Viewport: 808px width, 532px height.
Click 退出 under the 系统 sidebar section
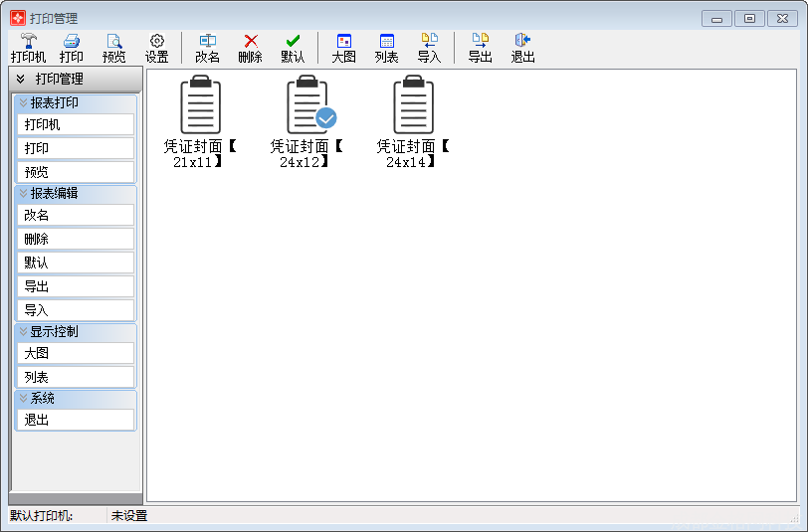click(76, 420)
